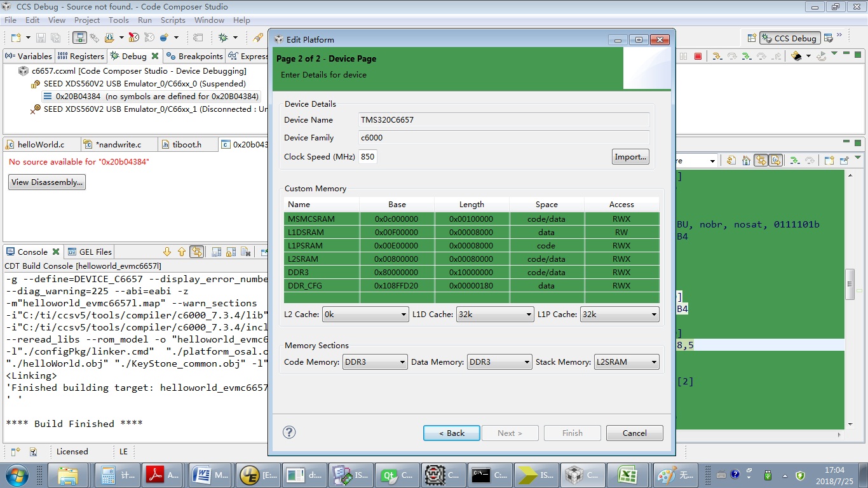
Task: Open Windows Explorer folder on taskbar
Action: 68,475
